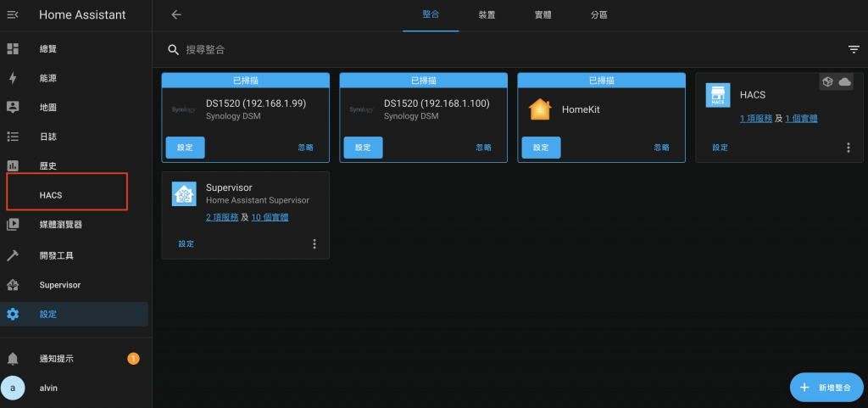The width and height of the screenshot is (868, 408).
Task: Click Synology logo on DS1520 192.168.1.100 card
Action: 361,109
